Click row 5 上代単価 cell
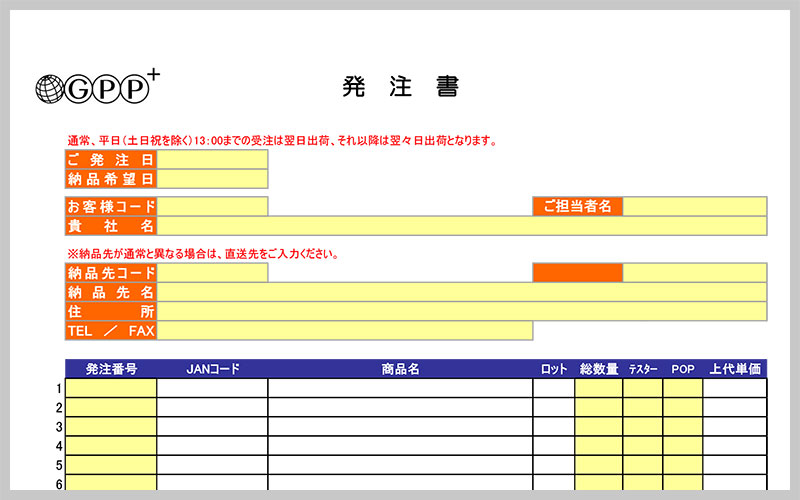 (735, 465)
